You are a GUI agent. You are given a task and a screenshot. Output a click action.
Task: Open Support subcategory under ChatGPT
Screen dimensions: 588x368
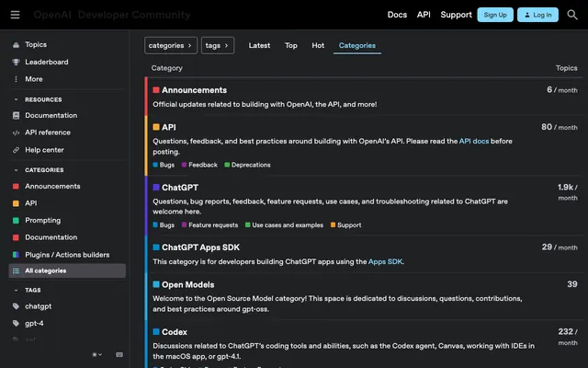tap(345, 224)
